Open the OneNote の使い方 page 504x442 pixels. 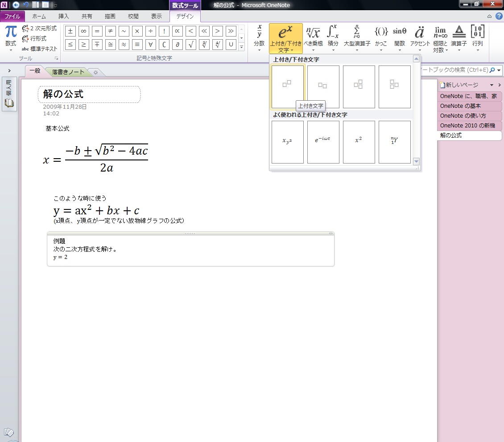[469, 116]
